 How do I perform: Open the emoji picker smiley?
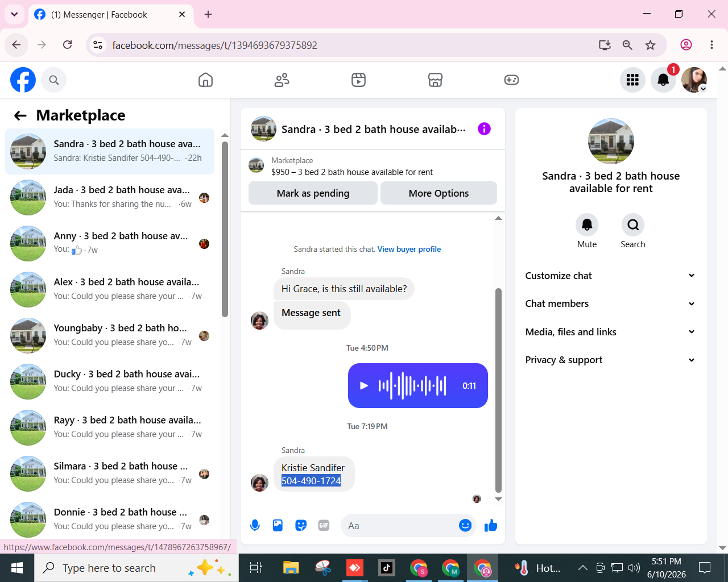pos(465,526)
